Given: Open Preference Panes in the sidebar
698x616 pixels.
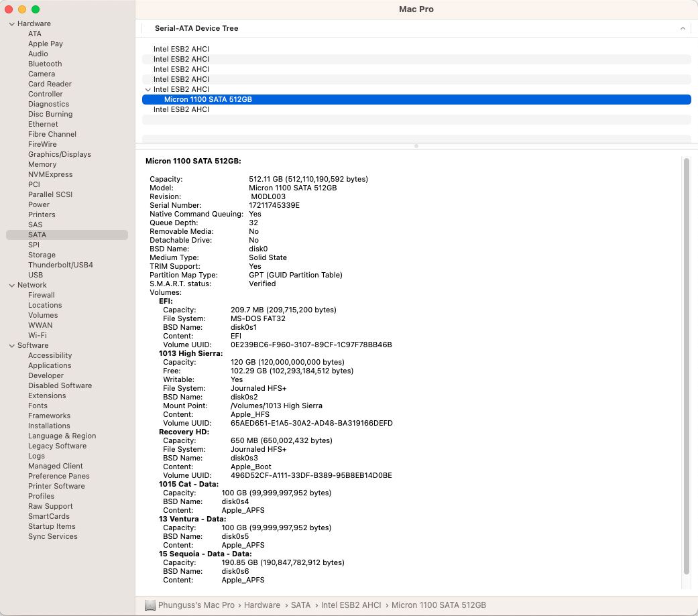Looking at the screenshot, I should [x=59, y=476].
